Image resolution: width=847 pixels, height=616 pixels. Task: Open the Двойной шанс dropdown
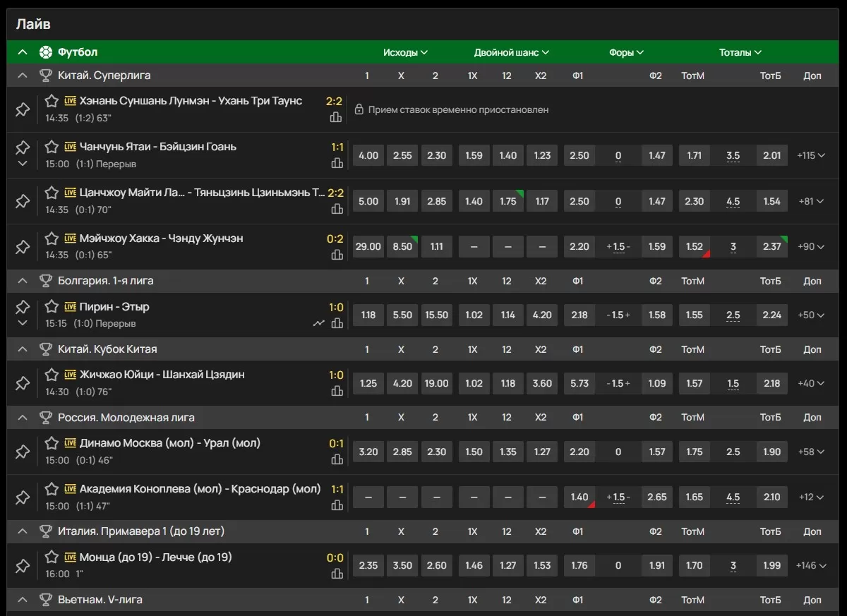[x=511, y=52]
